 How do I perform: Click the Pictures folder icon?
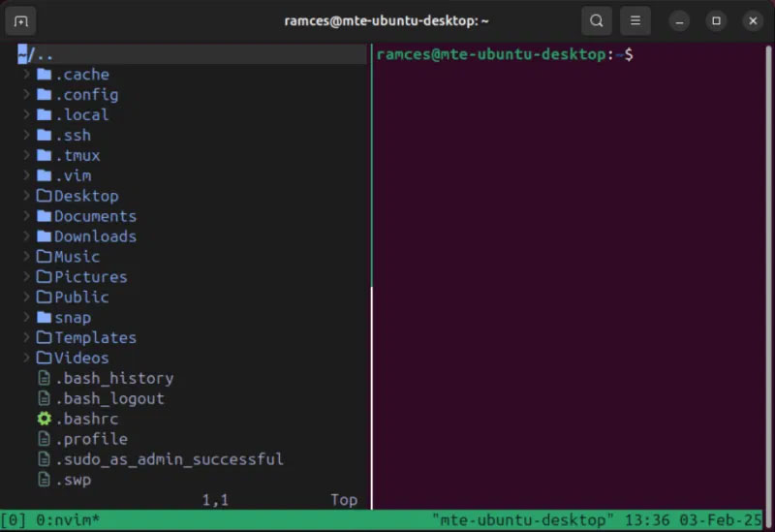(x=44, y=277)
